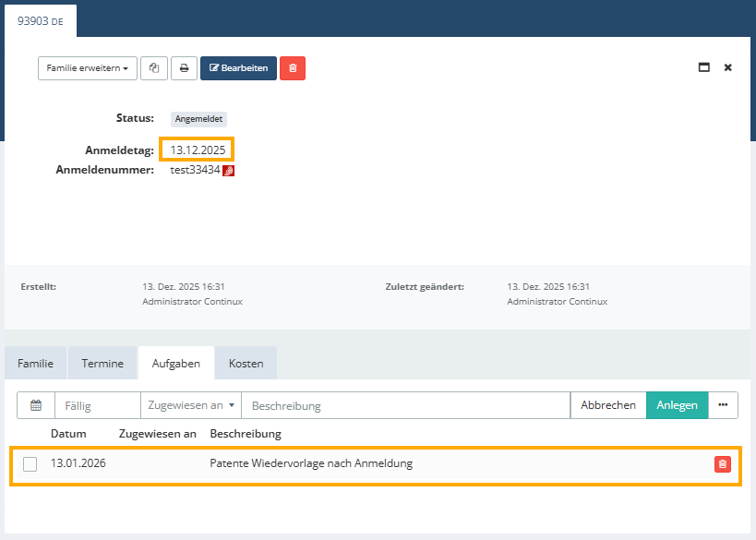
Task: Switch to the Termine tab
Action: click(102, 363)
